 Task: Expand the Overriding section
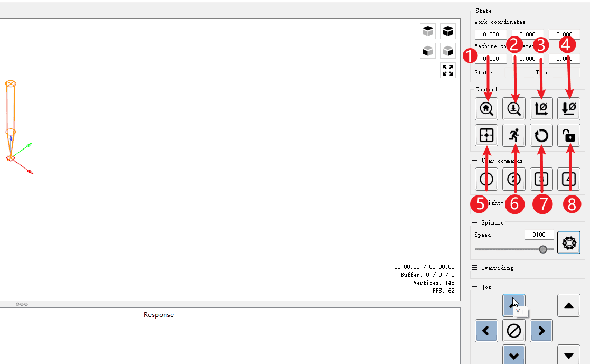475,268
